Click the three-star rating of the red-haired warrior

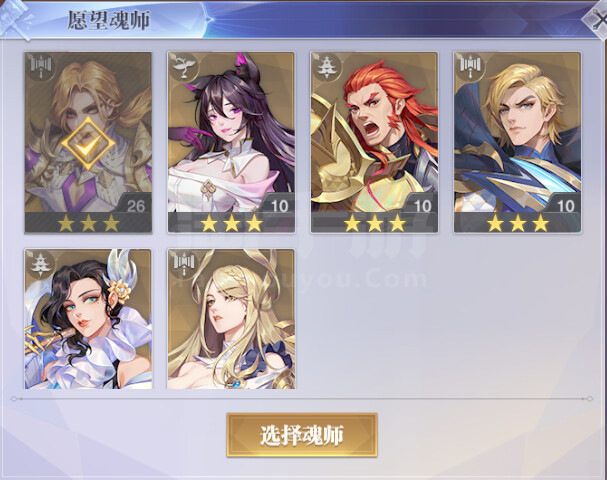pos(374,223)
